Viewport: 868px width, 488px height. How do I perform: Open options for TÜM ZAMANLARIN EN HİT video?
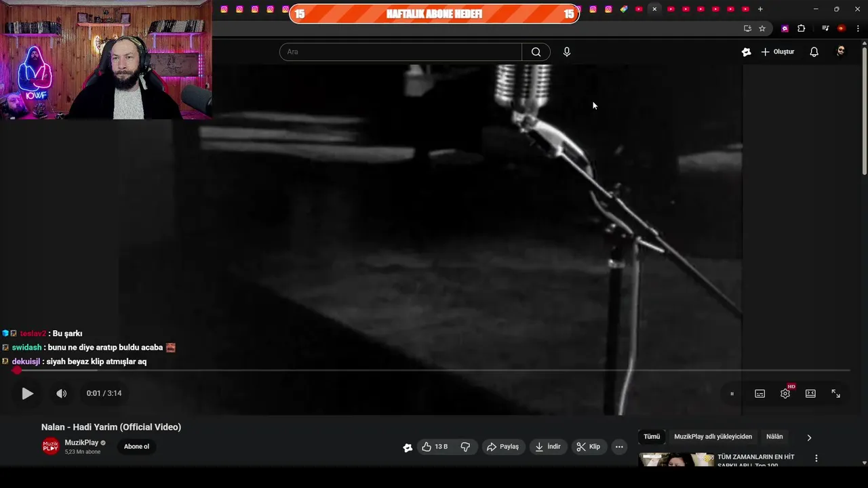pyautogui.click(x=816, y=458)
